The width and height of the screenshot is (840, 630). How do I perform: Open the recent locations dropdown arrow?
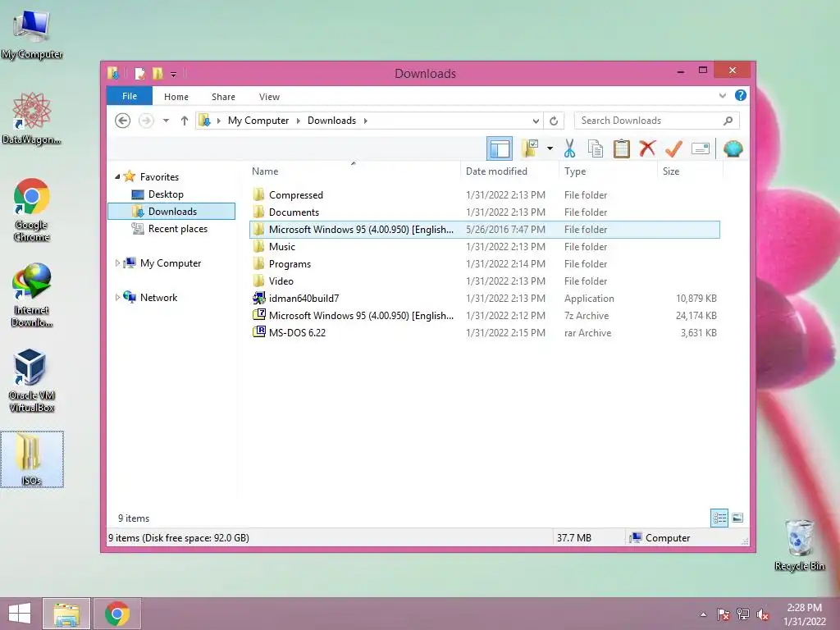point(166,121)
